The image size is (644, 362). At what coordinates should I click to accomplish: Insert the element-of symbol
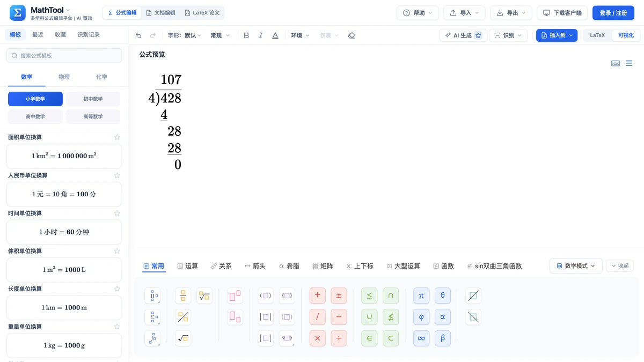pos(369,338)
